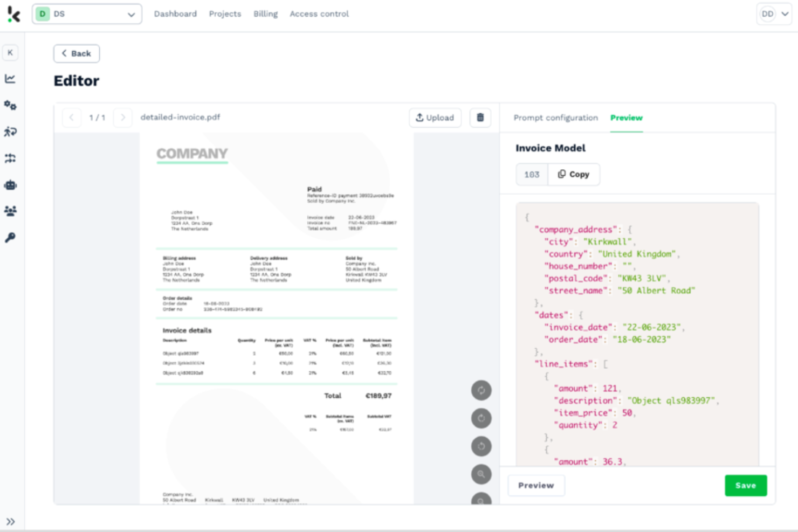Viewport: 798px width, 532px height.
Task: Click the detailed-invoice.pdf file name
Action: tap(180, 117)
